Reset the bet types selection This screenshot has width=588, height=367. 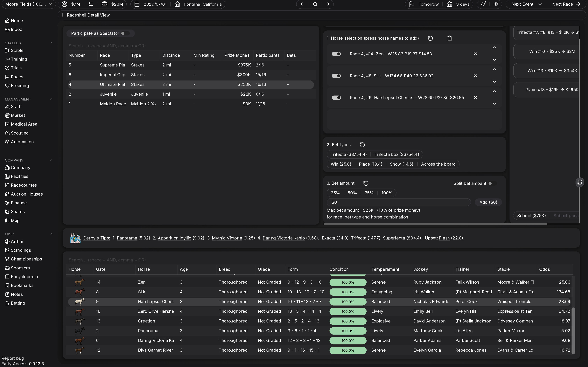(362, 145)
